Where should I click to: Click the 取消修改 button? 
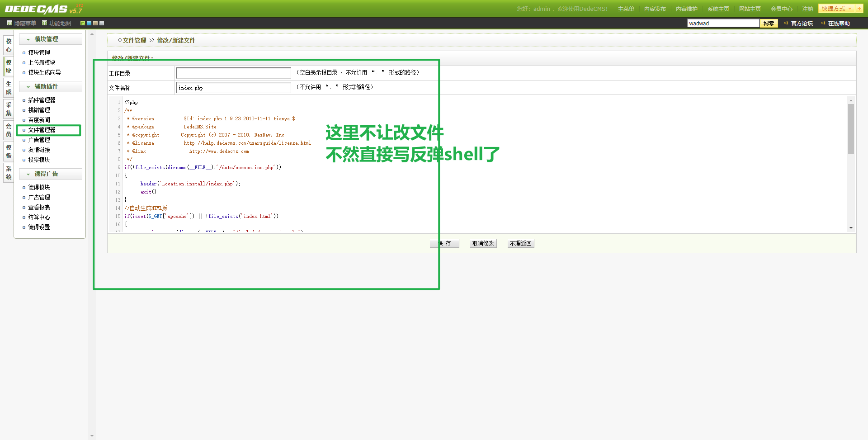(x=483, y=243)
